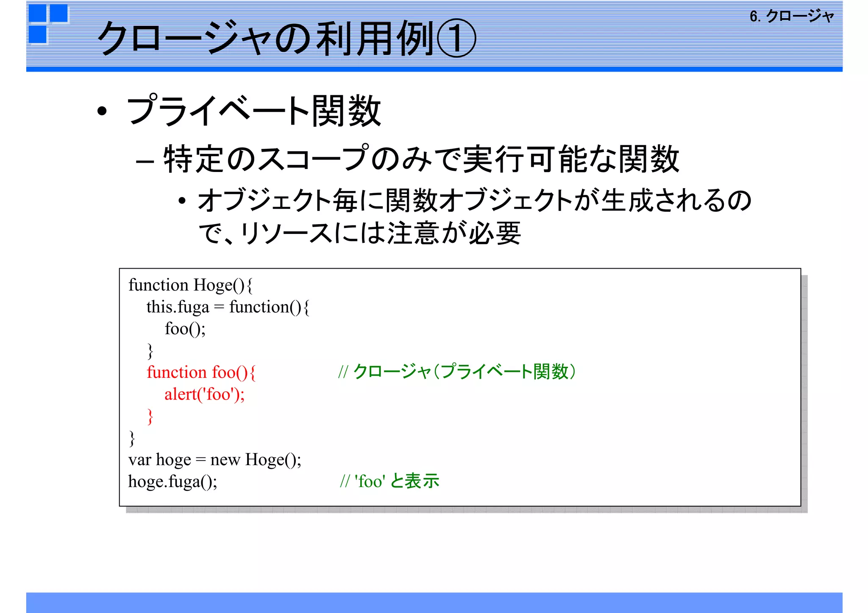
Task: Click the bullet heading 'プライベート関数'
Action: 254,111
